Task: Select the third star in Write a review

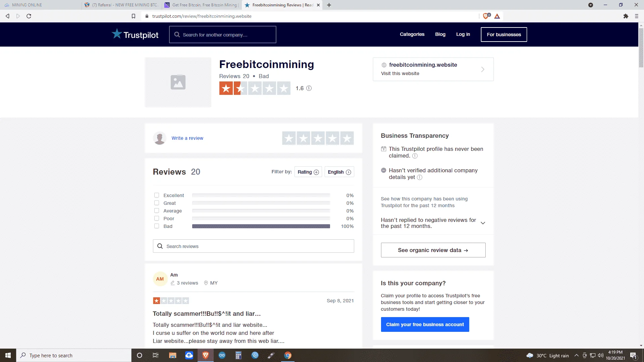Action: pos(318,138)
